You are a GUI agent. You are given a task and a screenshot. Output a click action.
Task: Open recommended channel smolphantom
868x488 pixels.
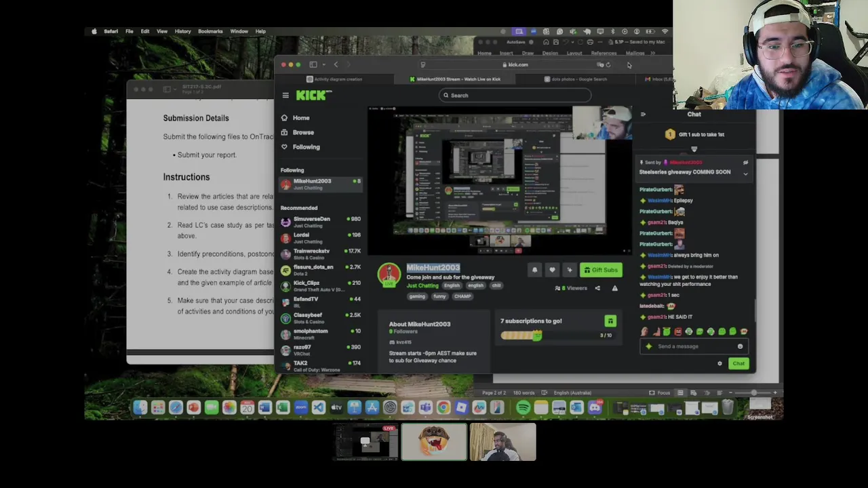(x=321, y=334)
